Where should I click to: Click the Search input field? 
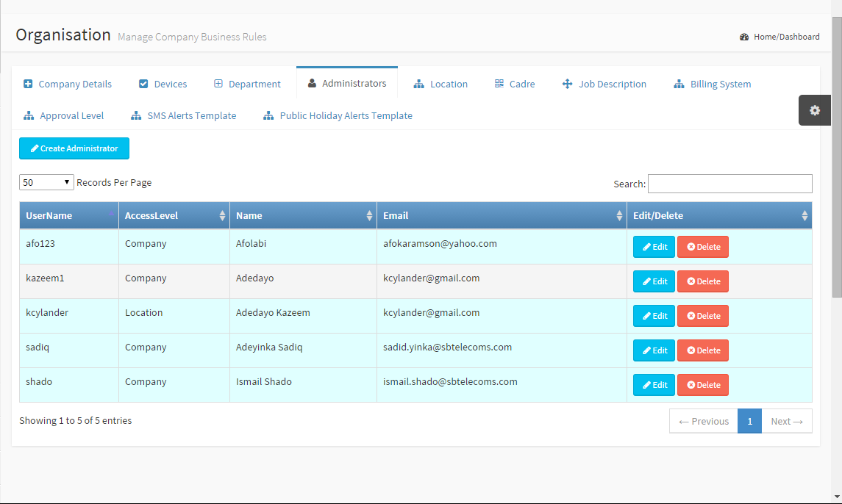pos(729,184)
